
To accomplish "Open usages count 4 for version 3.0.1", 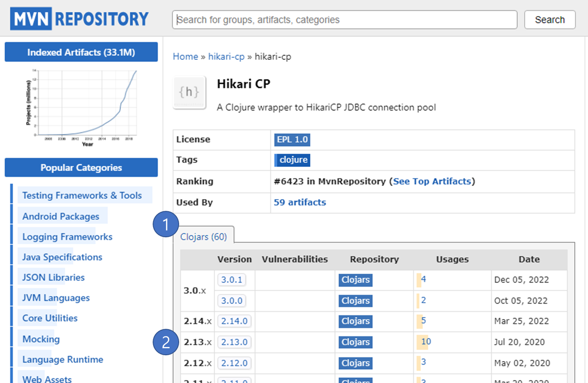I will [423, 279].
